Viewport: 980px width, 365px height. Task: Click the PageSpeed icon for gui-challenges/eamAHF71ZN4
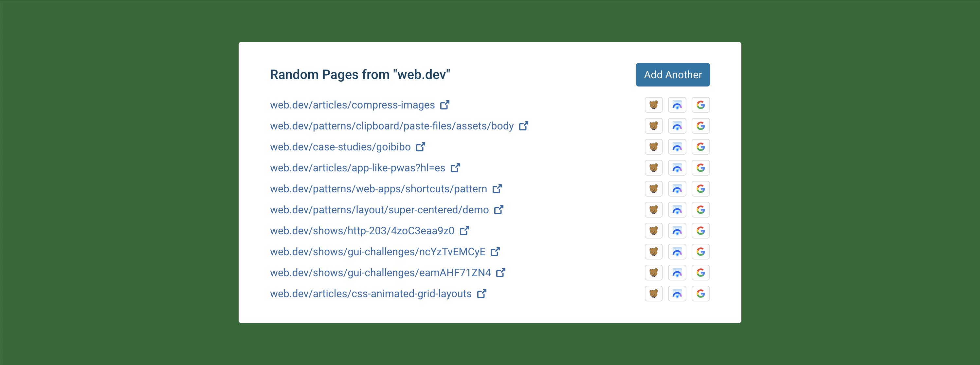(x=677, y=272)
